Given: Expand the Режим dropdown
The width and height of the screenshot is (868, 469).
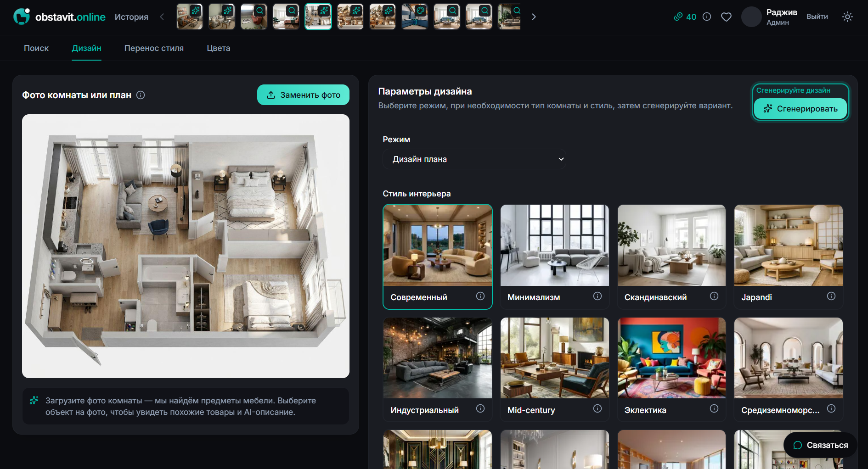Looking at the screenshot, I should 474,159.
